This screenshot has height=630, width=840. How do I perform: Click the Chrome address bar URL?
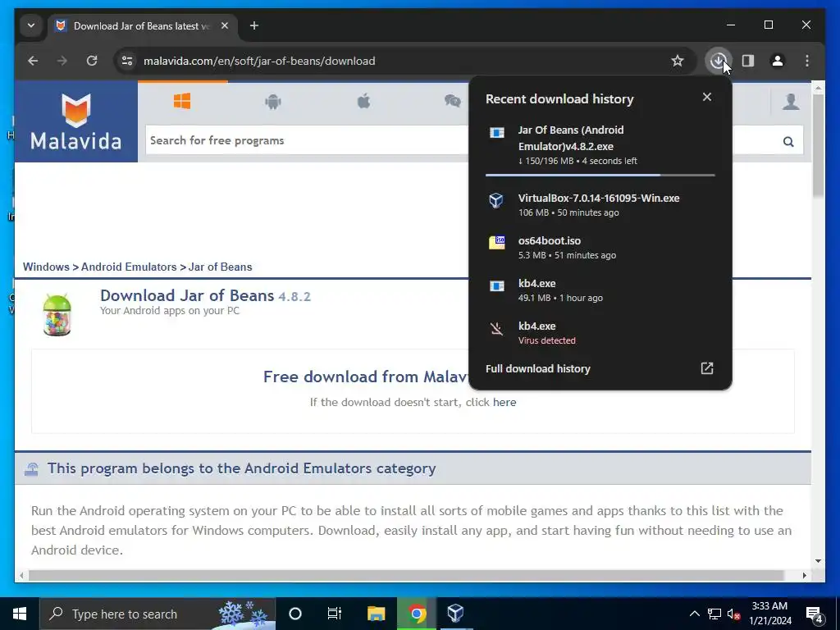[259, 61]
